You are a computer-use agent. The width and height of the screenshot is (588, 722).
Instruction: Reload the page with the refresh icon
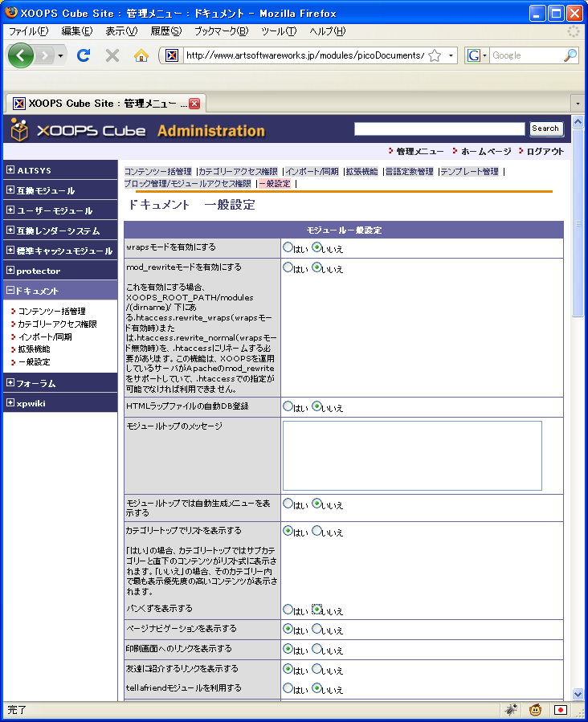click(84, 55)
